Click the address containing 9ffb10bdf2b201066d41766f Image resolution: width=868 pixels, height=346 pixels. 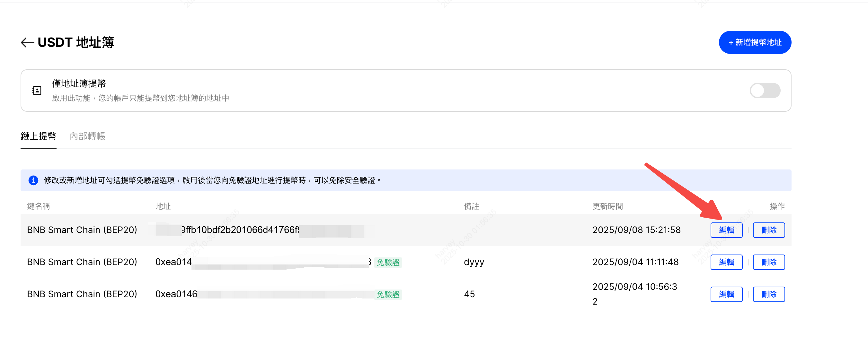(240, 230)
